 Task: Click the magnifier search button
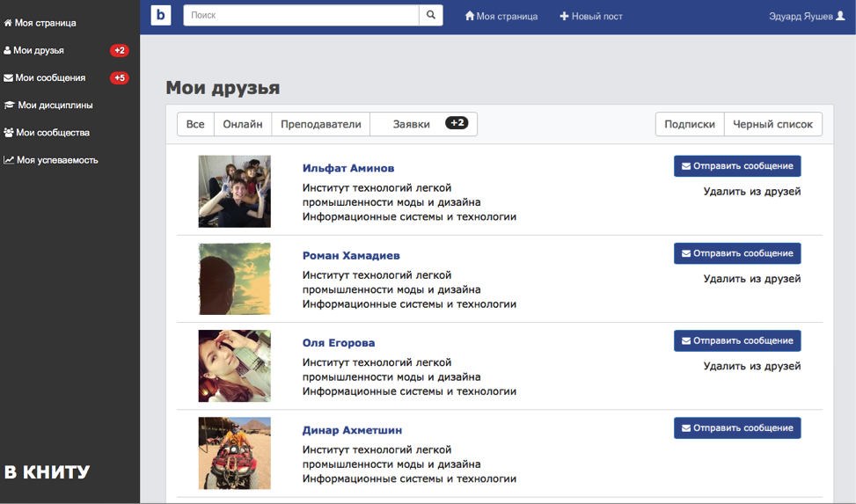click(431, 15)
